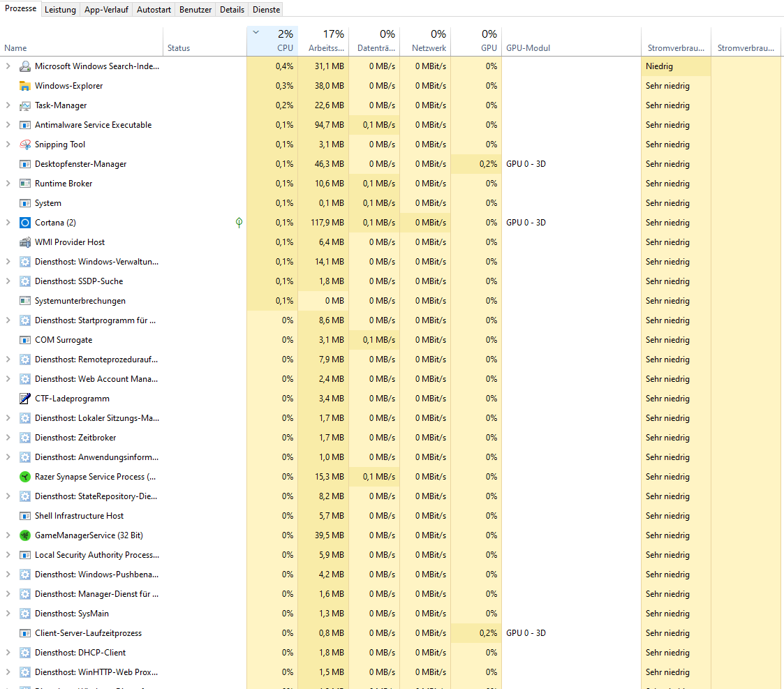The height and width of the screenshot is (689, 784).
Task: Click the Antimalware Service Executable icon
Action: click(x=25, y=124)
